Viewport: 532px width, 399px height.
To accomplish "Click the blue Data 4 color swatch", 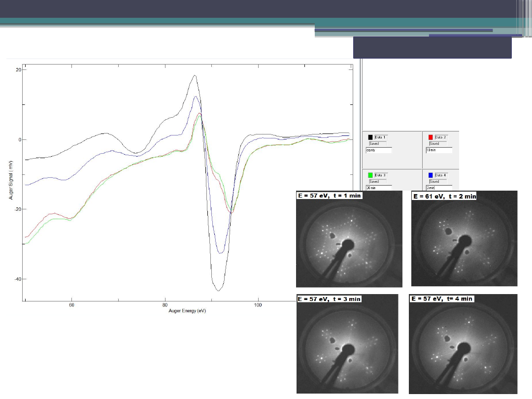I will pos(430,175).
